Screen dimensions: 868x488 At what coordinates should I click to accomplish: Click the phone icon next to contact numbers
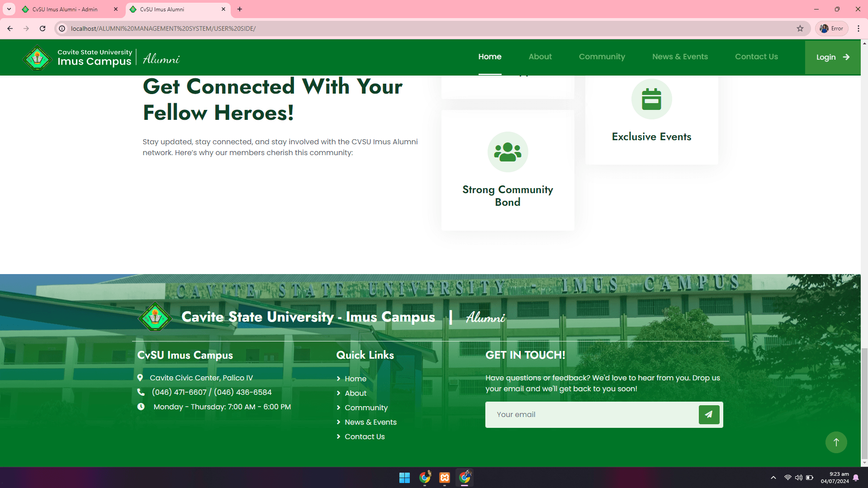[x=141, y=392]
